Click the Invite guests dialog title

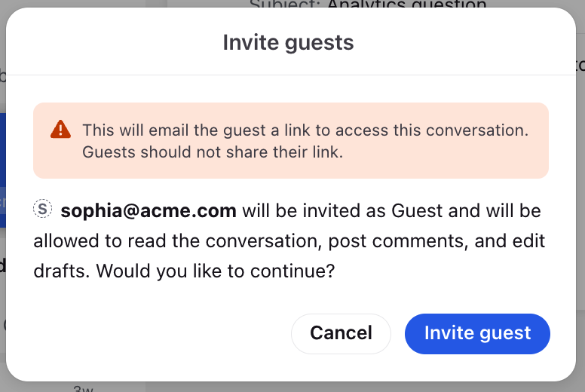(288, 42)
